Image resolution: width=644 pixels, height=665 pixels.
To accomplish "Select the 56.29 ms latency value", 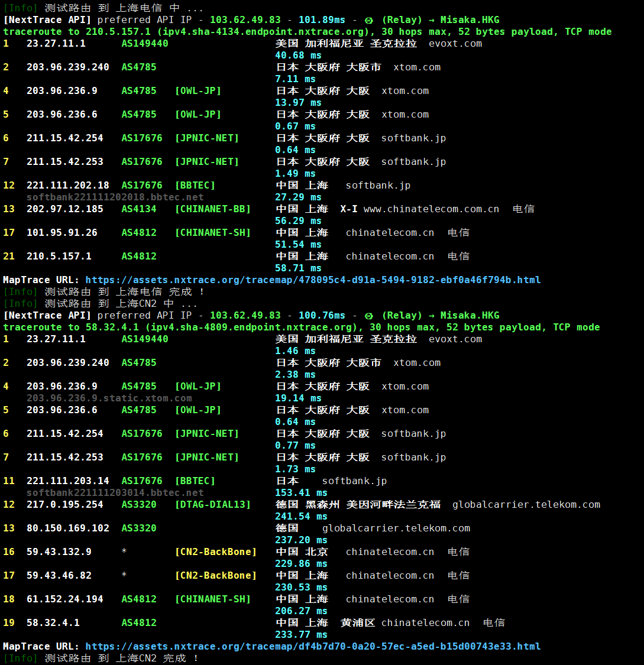I will [x=298, y=221].
